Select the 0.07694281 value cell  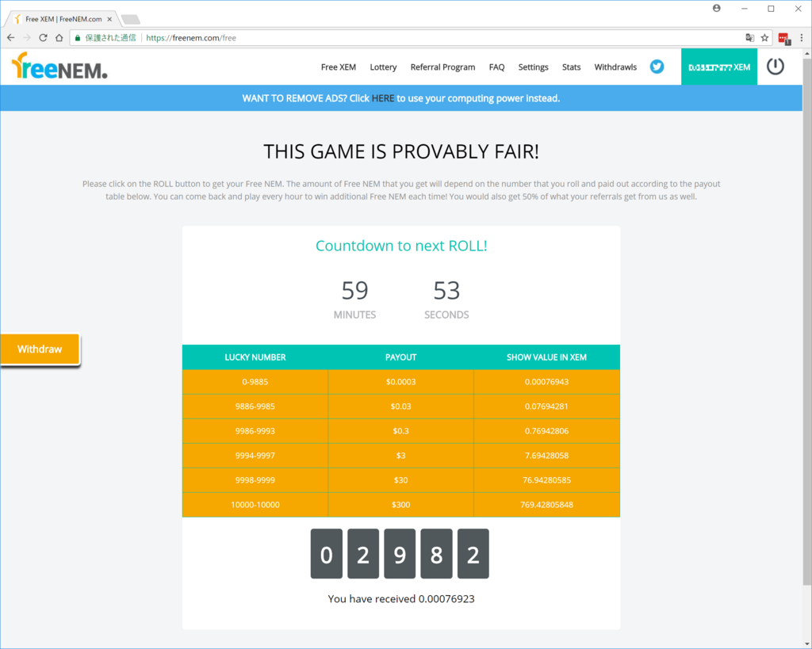(547, 407)
